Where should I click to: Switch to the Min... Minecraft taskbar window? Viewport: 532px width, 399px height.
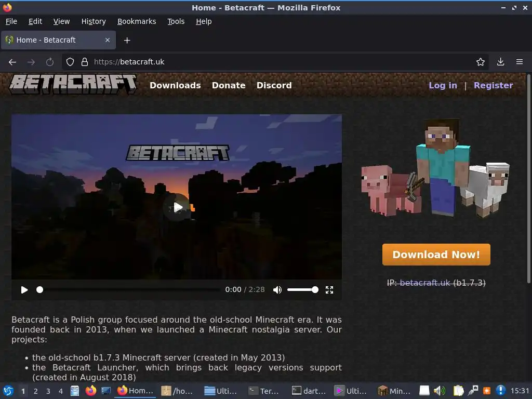394,391
